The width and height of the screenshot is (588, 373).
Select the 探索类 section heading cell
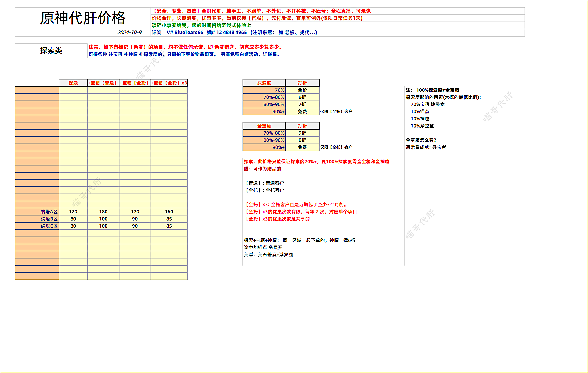51,51
